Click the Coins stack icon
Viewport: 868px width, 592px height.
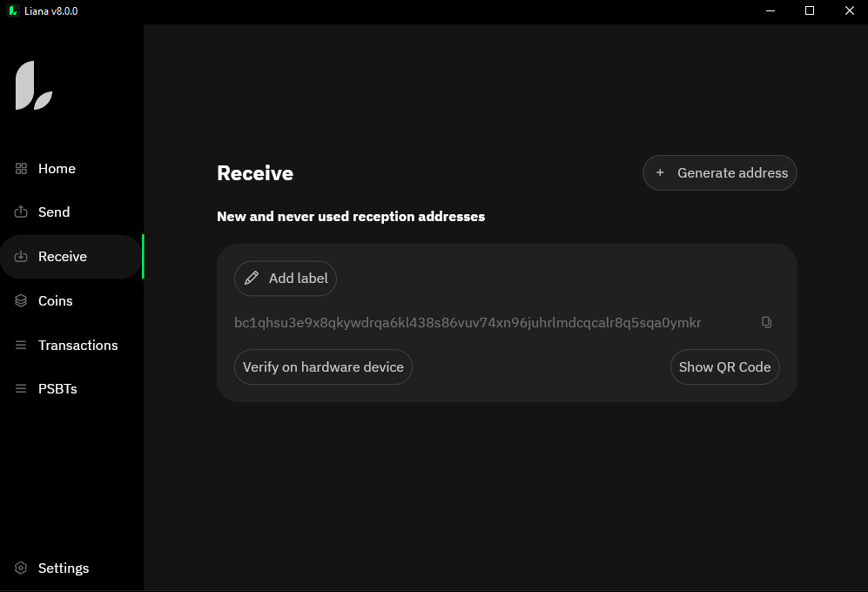click(x=22, y=301)
